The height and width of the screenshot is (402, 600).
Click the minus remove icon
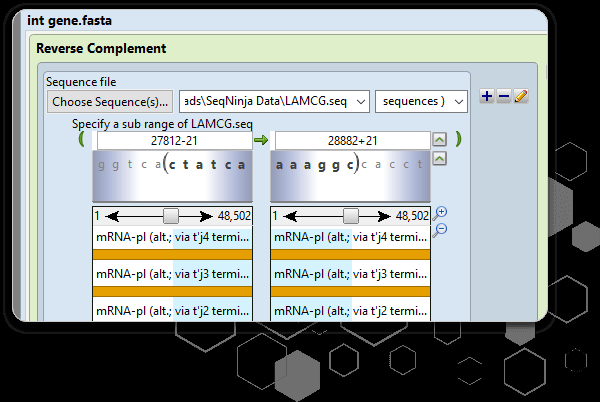(x=504, y=96)
